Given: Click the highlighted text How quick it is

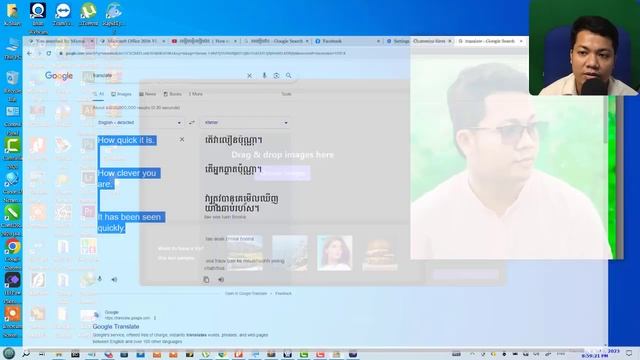Looking at the screenshot, I should (126, 140).
